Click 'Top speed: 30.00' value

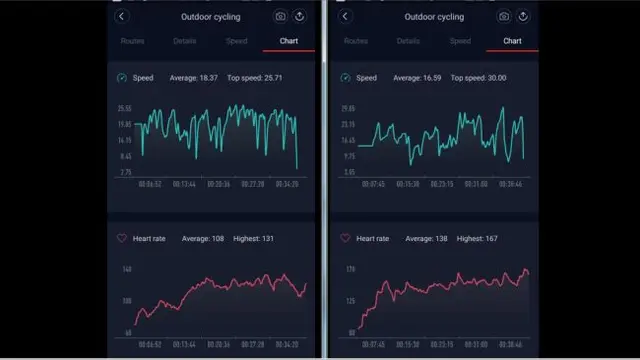[478, 78]
